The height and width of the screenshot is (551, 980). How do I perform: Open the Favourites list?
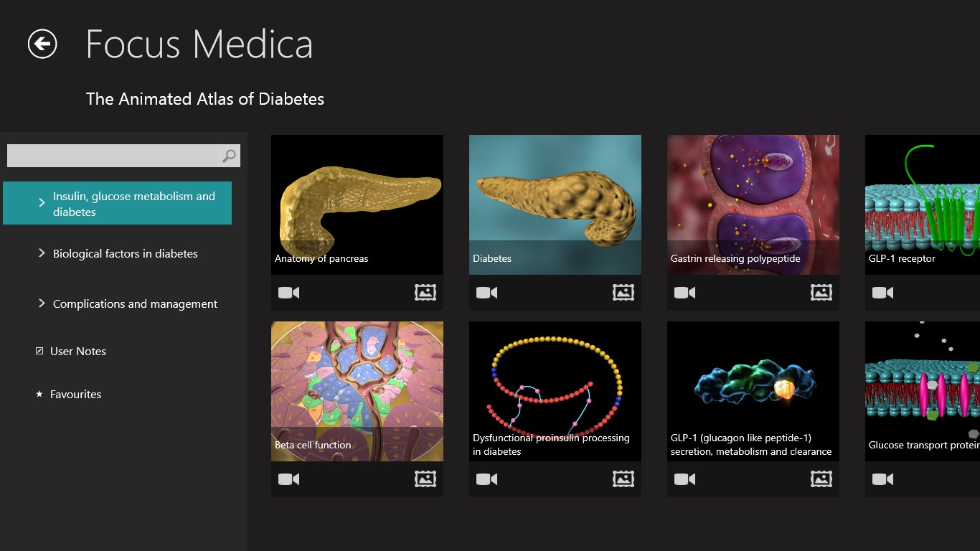75,395
